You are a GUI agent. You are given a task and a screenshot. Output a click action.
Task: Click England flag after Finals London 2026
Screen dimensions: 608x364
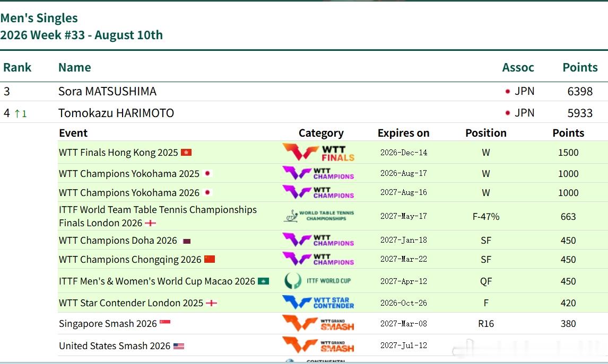[150, 223]
